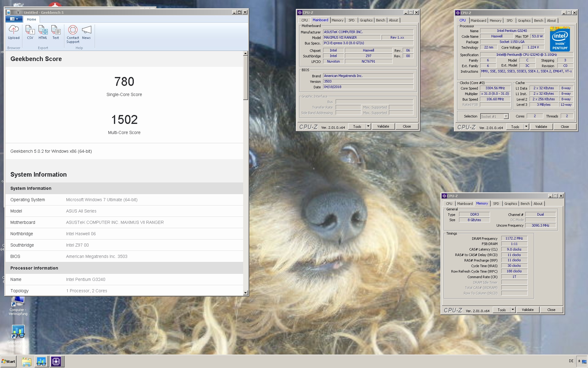Click Validate in processor CPU-Z window
Viewport: 588px width, 368px height.
pyautogui.click(x=541, y=127)
